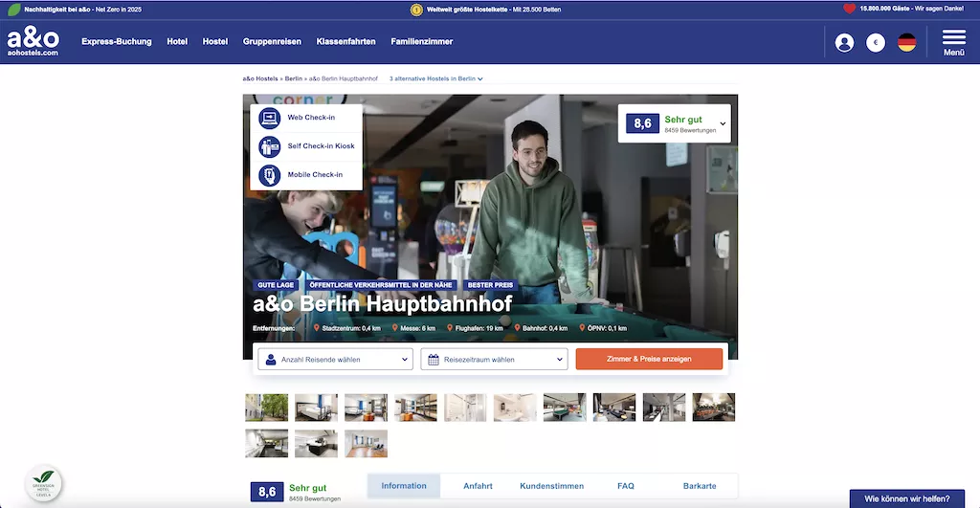
Task: Click the Self Check-in Kiosk icon
Action: point(269,146)
